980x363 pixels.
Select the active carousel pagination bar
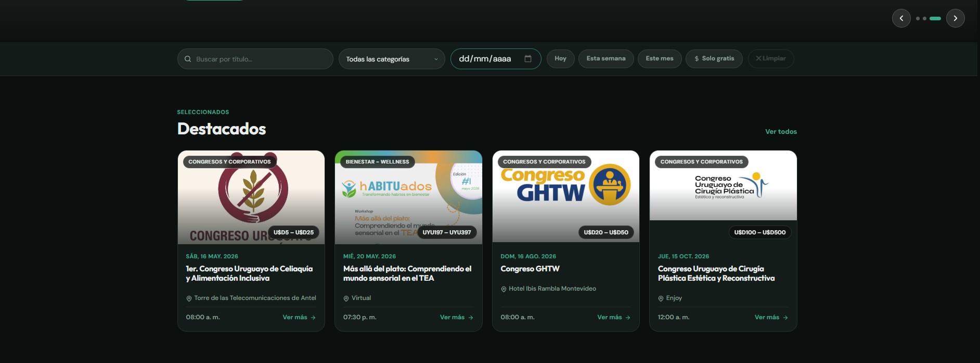point(935,18)
